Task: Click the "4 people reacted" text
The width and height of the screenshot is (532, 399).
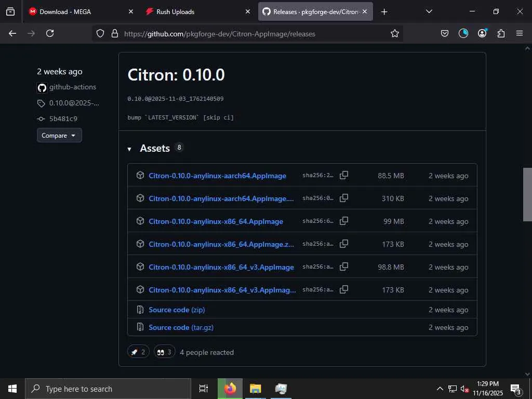Action: (x=207, y=352)
